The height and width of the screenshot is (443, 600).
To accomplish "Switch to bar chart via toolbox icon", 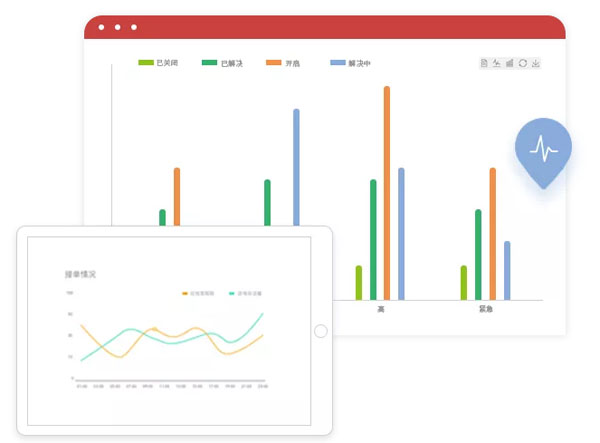I will 510,64.
